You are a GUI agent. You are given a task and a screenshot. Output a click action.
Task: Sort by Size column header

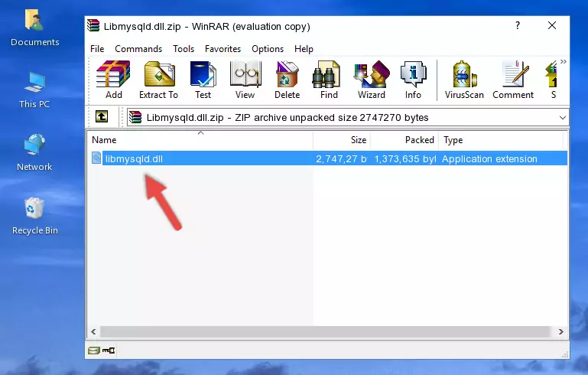click(x=342, y=140)
